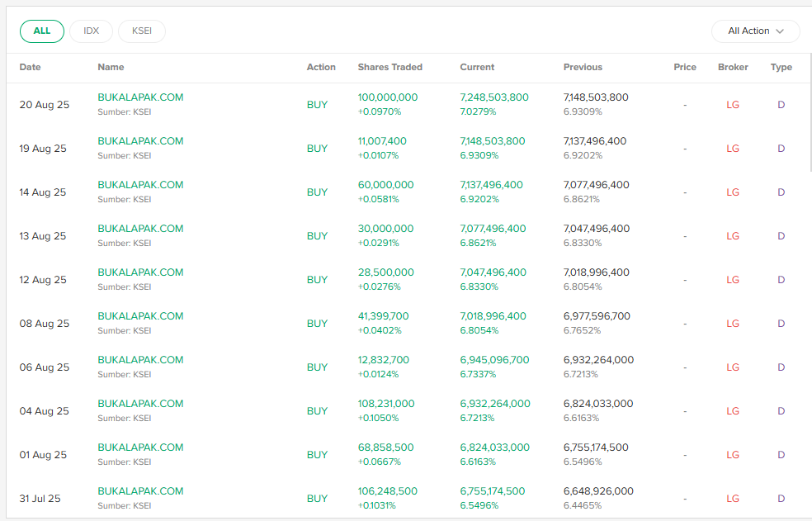Screen dimensions: 812x521
Task: Open BUKALAPAK.COM link in 06 Aug 25 row
Action: pos(140,360)
